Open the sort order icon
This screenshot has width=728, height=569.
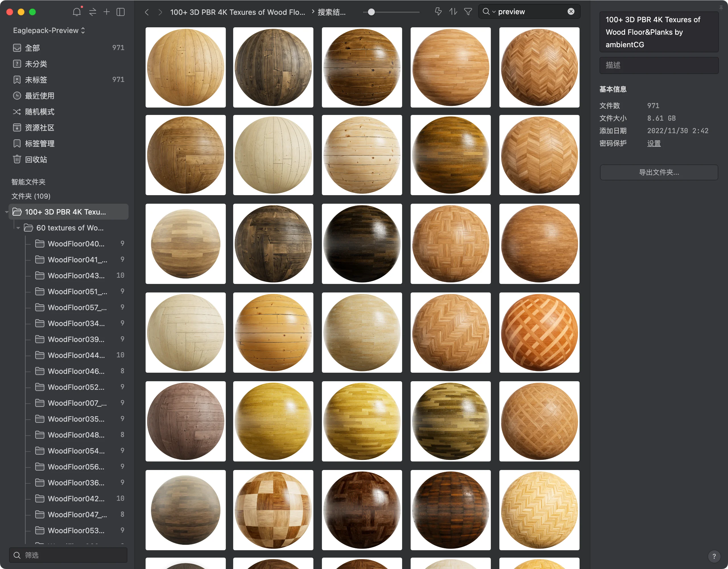(453, 12)
